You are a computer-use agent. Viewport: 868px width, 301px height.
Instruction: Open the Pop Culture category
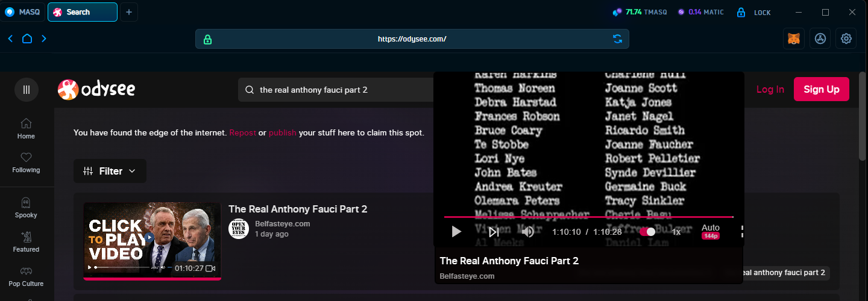click(x=26, y=276)
